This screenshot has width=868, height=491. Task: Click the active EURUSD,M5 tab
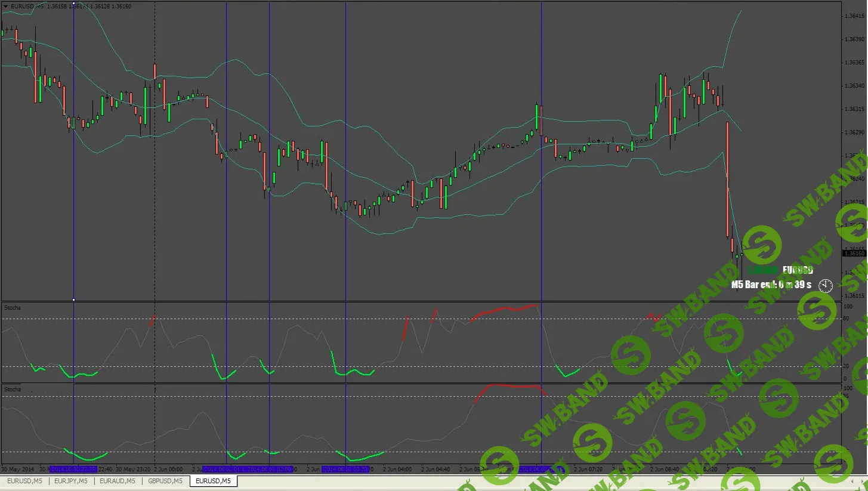click(x=213, y=481)
